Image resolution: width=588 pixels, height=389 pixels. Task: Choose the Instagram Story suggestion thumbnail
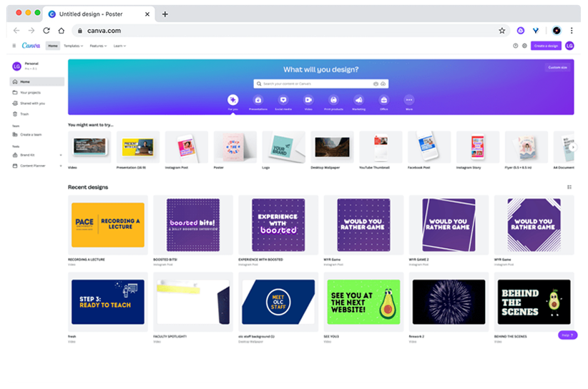tap(478, 147)
